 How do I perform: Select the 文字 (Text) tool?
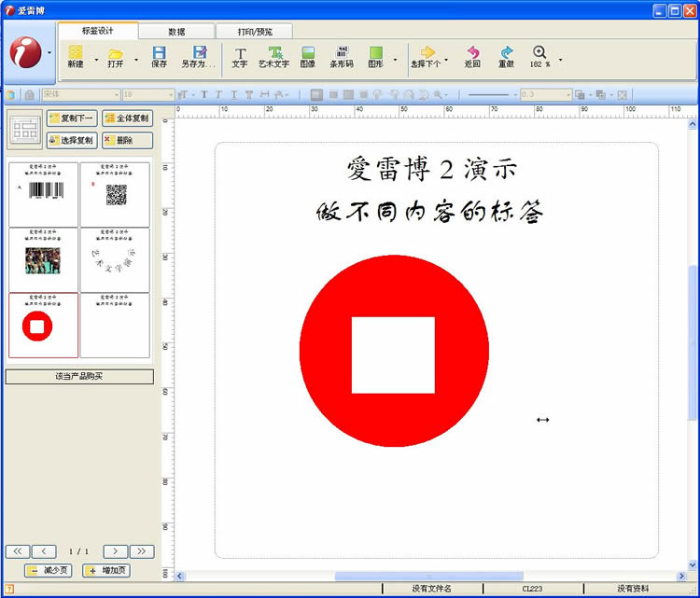pyautogui.click(x=240, y=57)
